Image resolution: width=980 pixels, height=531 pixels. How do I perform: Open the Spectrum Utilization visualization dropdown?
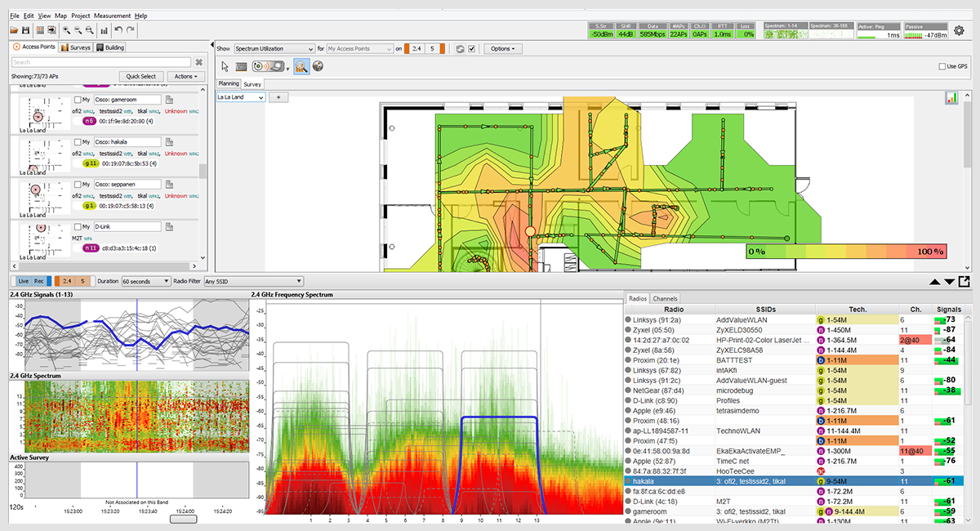point(274,49)
